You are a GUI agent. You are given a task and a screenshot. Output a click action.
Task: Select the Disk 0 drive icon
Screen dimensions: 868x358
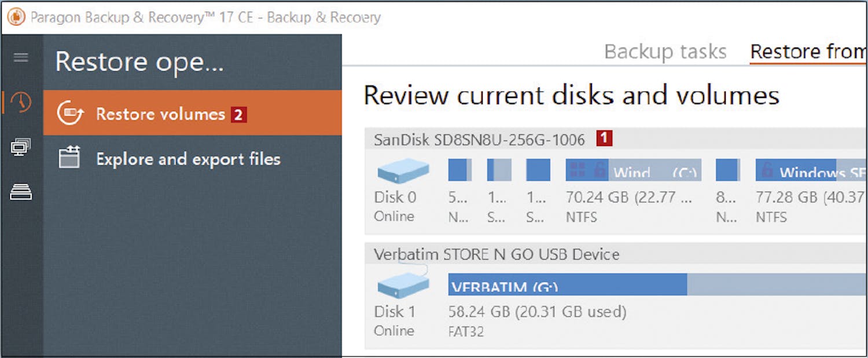pos(403,170)
